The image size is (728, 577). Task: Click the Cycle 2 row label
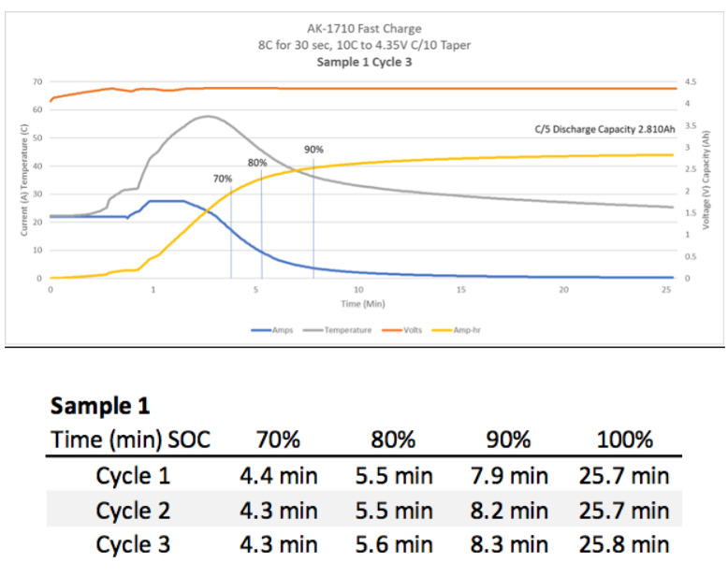point(133,511)
